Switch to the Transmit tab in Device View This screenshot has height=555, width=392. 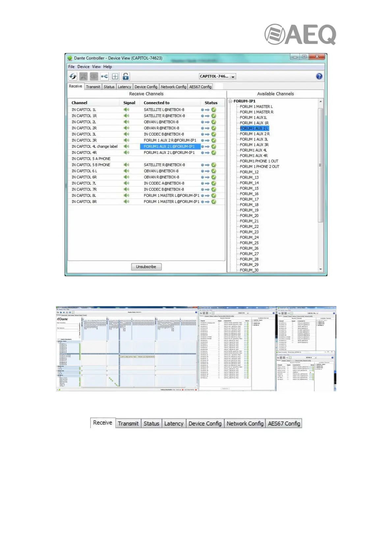pos(93,87)
